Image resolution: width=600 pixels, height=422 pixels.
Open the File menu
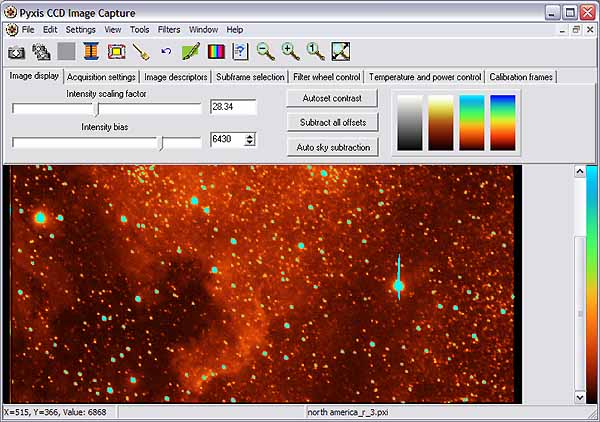tap(28, 30)
